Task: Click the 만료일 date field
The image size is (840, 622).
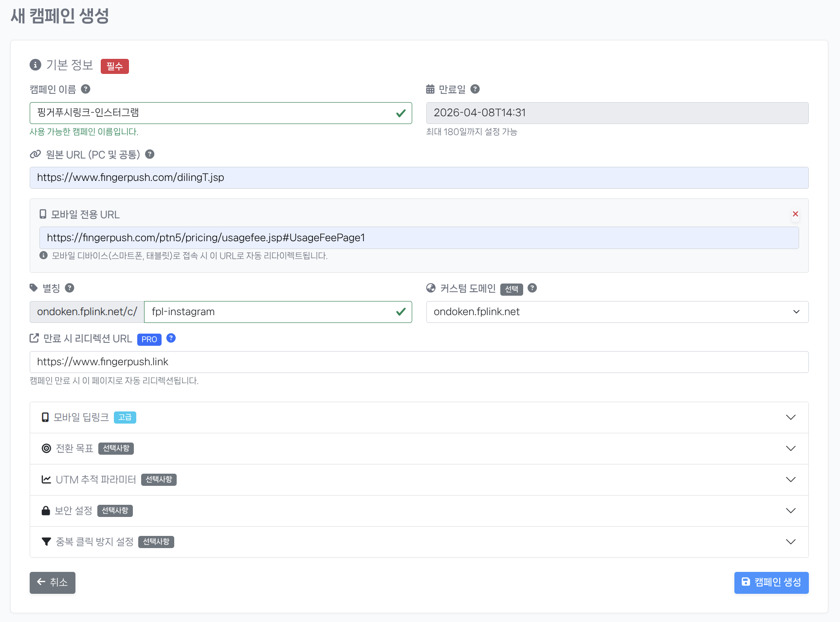Action: pos(617,113)
